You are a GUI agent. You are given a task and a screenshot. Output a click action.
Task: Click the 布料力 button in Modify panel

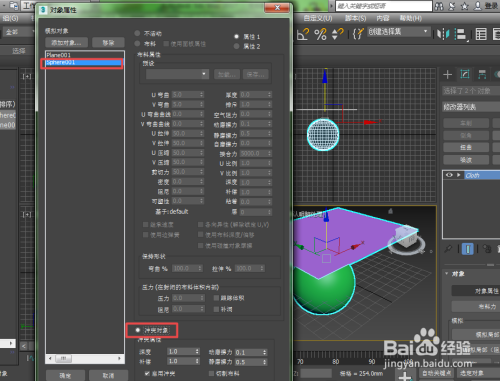[x=476, y=307]
